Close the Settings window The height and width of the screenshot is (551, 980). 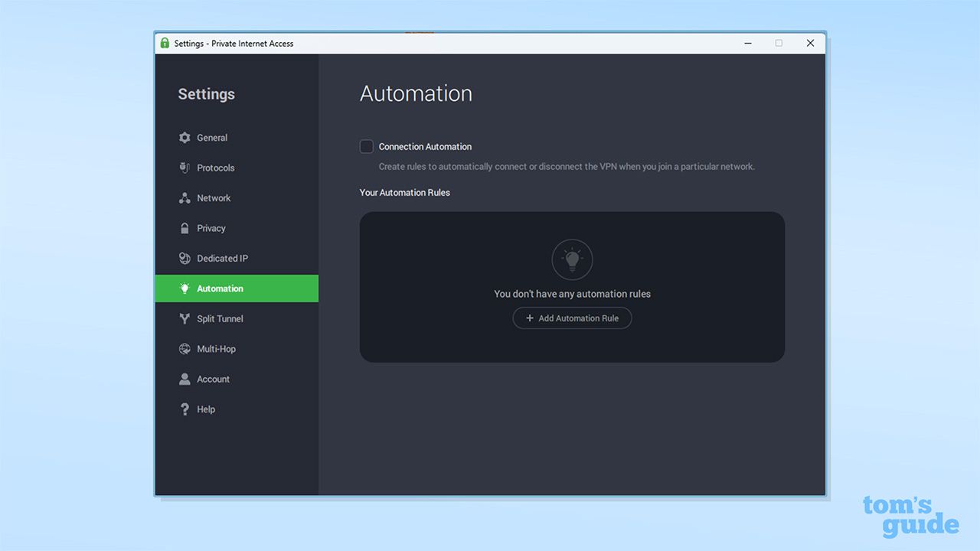[x=810, y=43]
